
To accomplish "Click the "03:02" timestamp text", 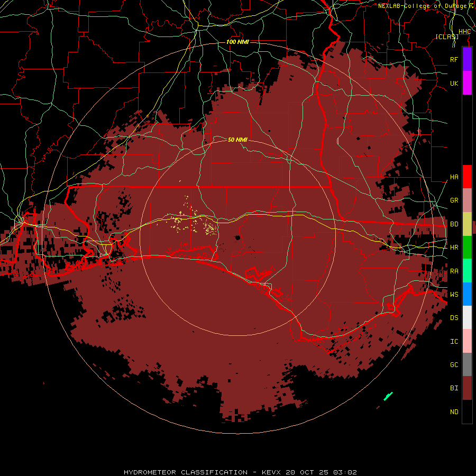I will tap(345, 472).
